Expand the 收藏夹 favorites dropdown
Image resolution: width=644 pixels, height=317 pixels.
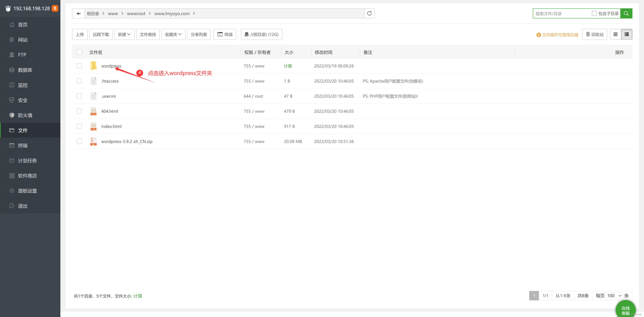click(173, 35)
